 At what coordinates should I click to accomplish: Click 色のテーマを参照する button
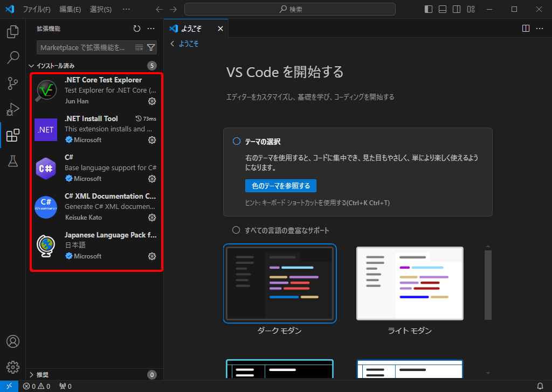click(281, 186)
